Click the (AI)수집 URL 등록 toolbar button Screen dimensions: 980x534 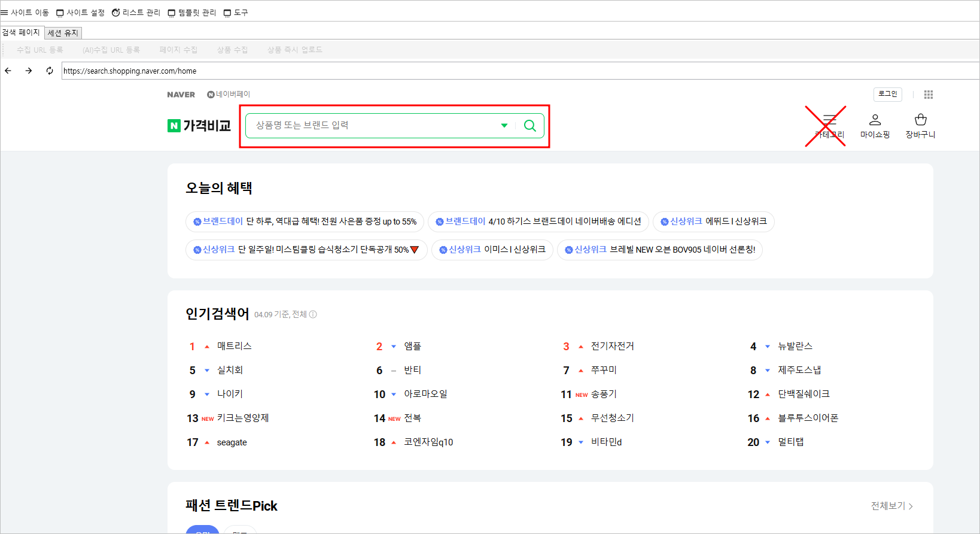pyautogui.click(x=111, y=50)
